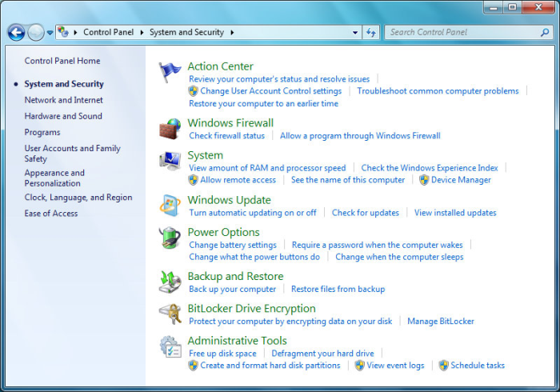Click the shield icon beside Change User Account Control settings

tap(193, 91)
